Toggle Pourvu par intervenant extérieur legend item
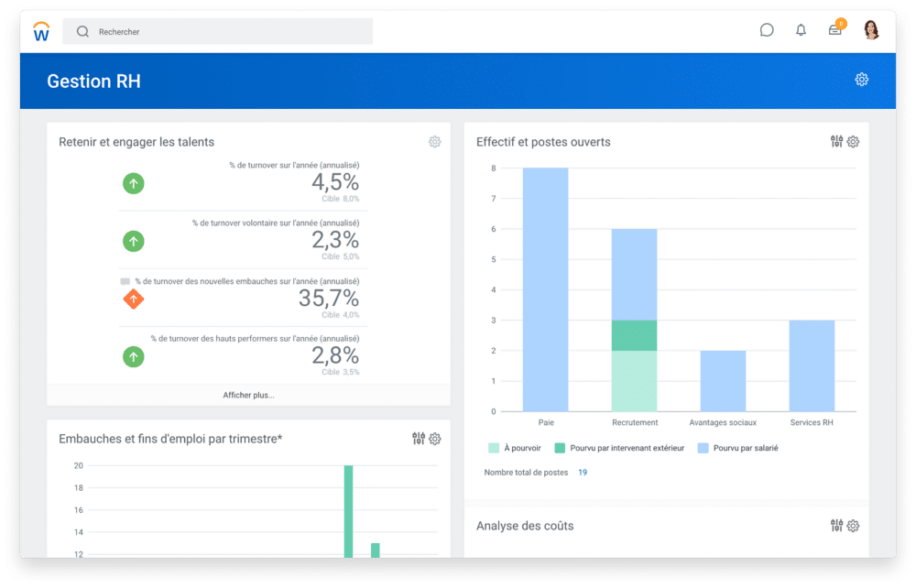The height and width of the screenshot is (588, 916). tap(618, 449)
